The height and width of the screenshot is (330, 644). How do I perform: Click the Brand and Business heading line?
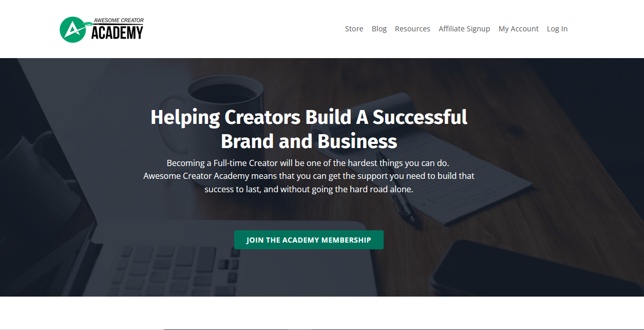309,141
